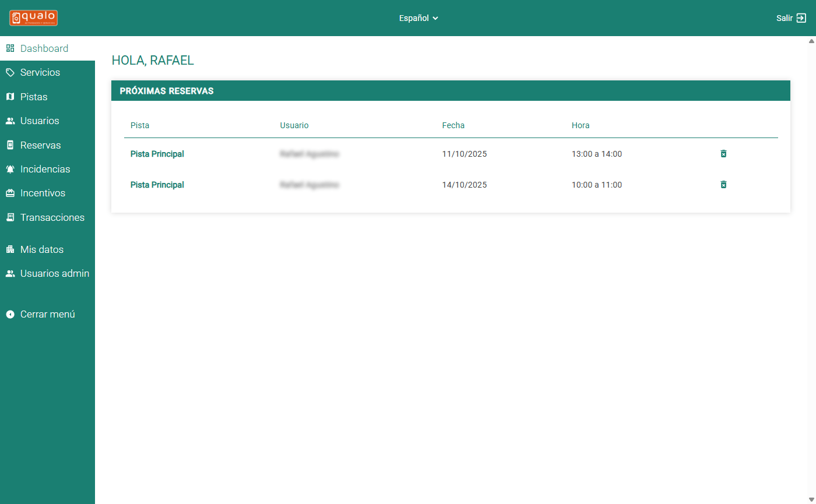The height and width of the screenshot is (504, 816).
Task: Click the Servicios tag icon
Action: (10, 73)
